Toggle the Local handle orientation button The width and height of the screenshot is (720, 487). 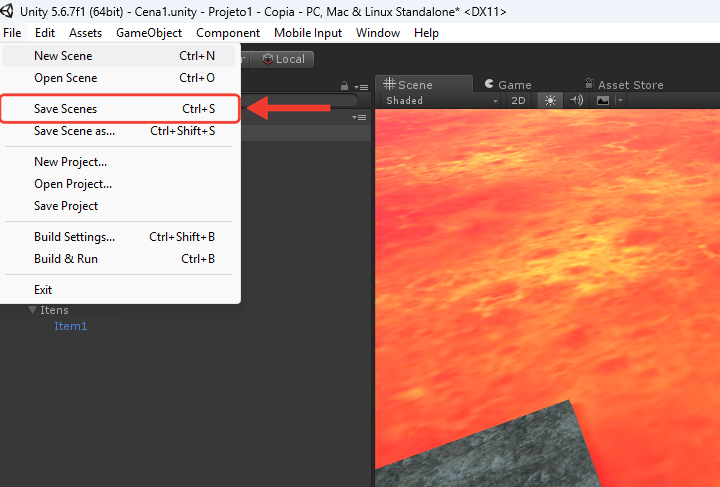coord(282,59)
